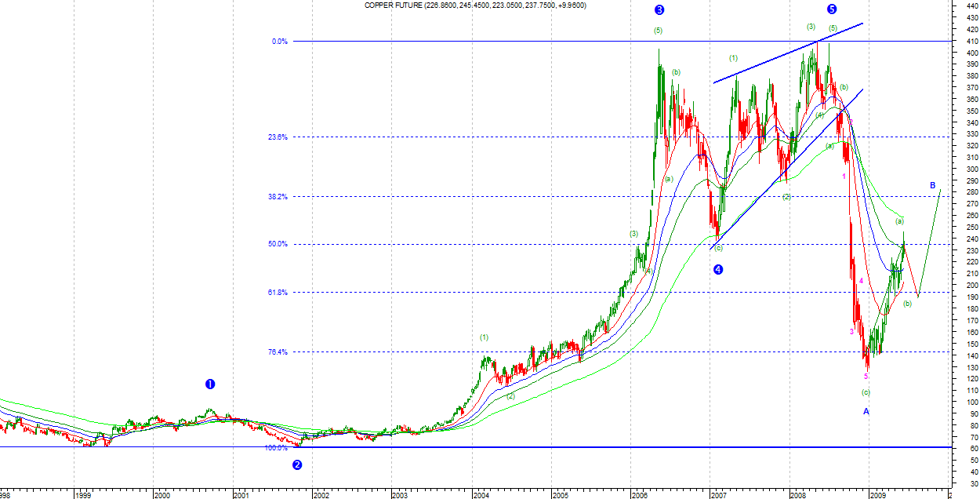980x499 pixels.
Task: Select the 2009 year label on time axis
Action: coord(877,495)
